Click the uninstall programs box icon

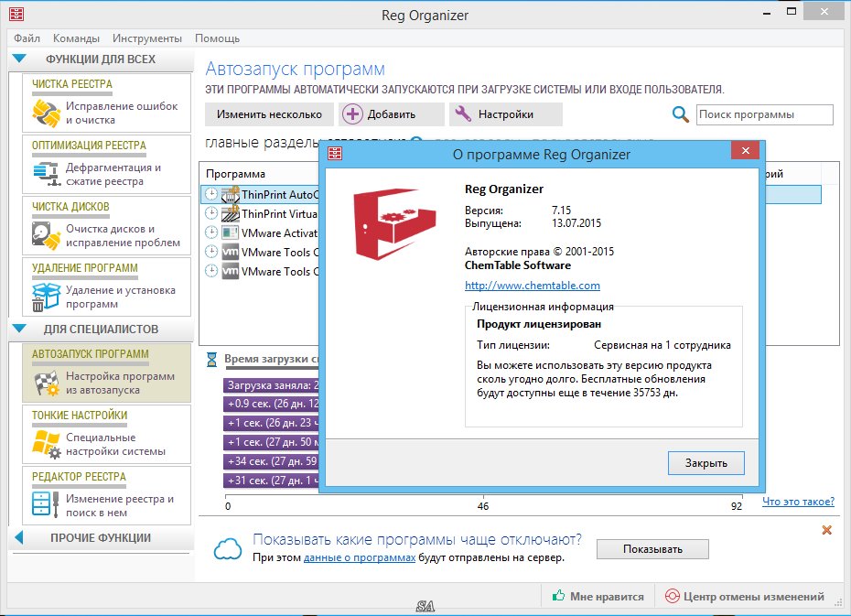point(46,297)
